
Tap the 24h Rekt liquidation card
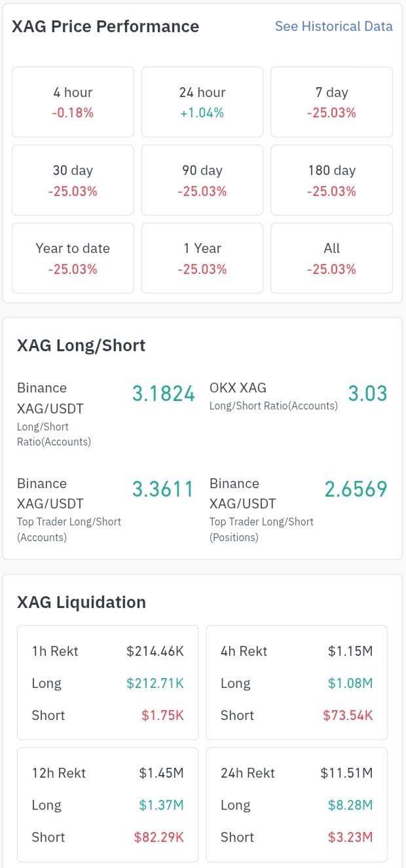297,804
